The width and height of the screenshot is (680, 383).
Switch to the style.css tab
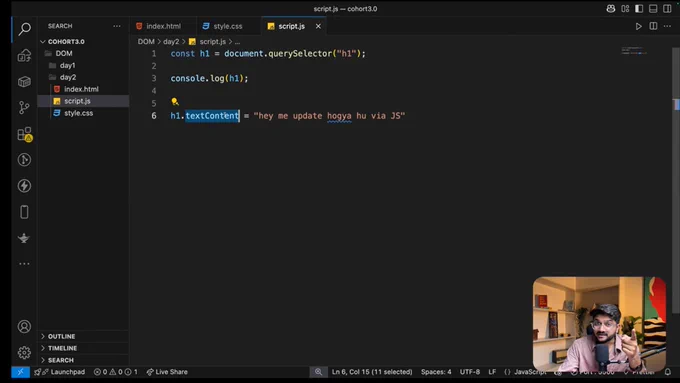[x=228, y=26]
